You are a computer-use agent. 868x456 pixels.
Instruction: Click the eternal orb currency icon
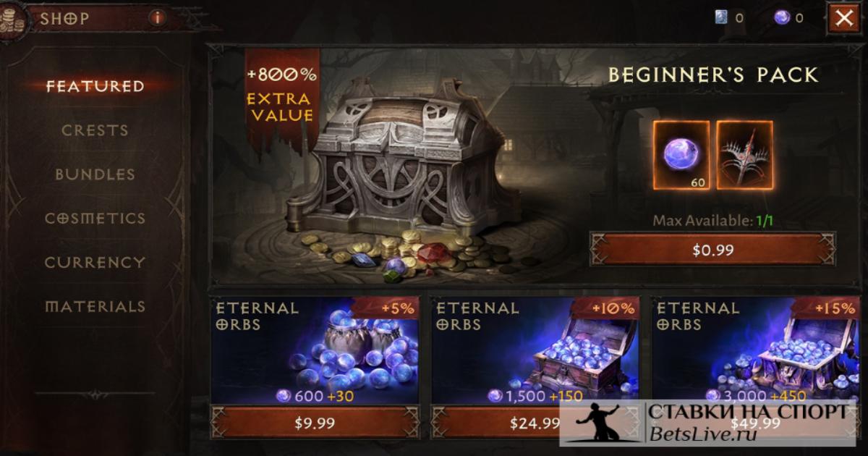pos(782,18)
